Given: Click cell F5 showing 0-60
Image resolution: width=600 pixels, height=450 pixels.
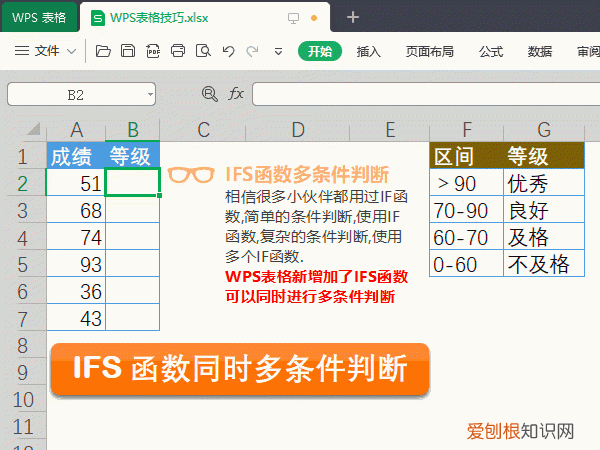Looking at the screenshot, I should 466,264.
